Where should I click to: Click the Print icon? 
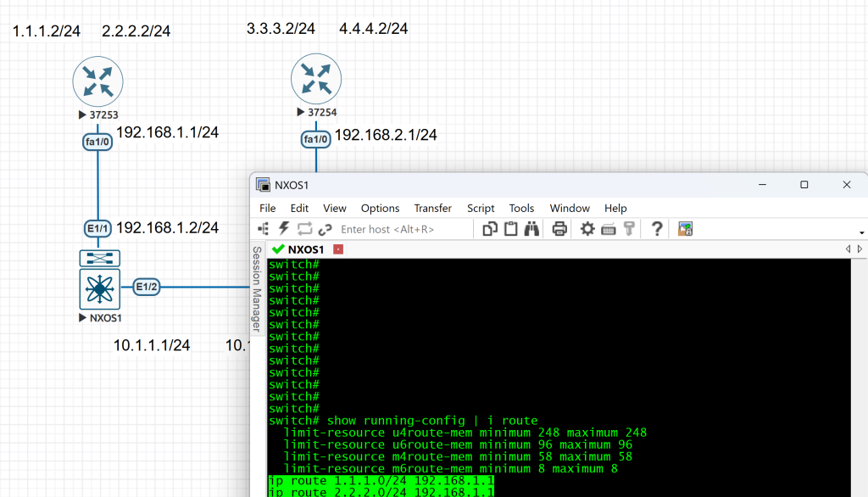click(x=559, y=229)
